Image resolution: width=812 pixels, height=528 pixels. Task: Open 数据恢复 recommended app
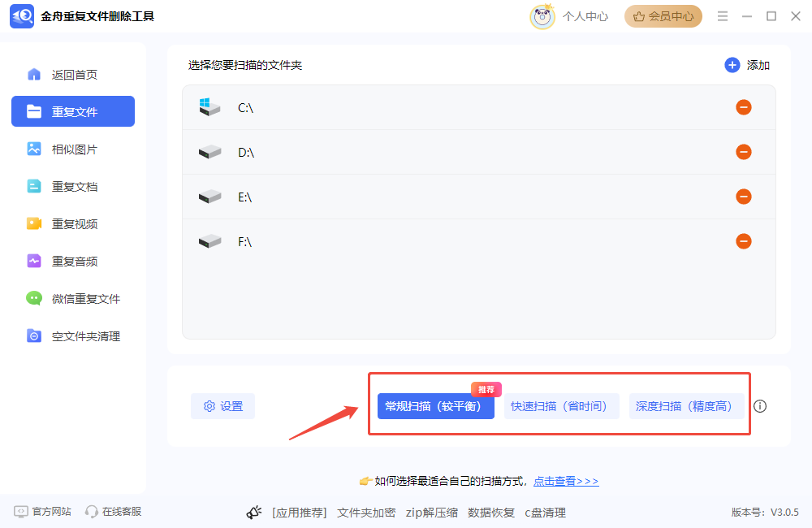[491, 513]
